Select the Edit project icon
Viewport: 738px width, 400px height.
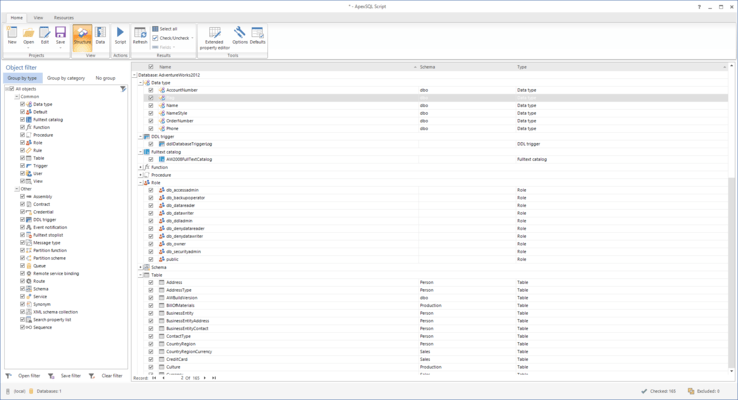tap(45, 36)
